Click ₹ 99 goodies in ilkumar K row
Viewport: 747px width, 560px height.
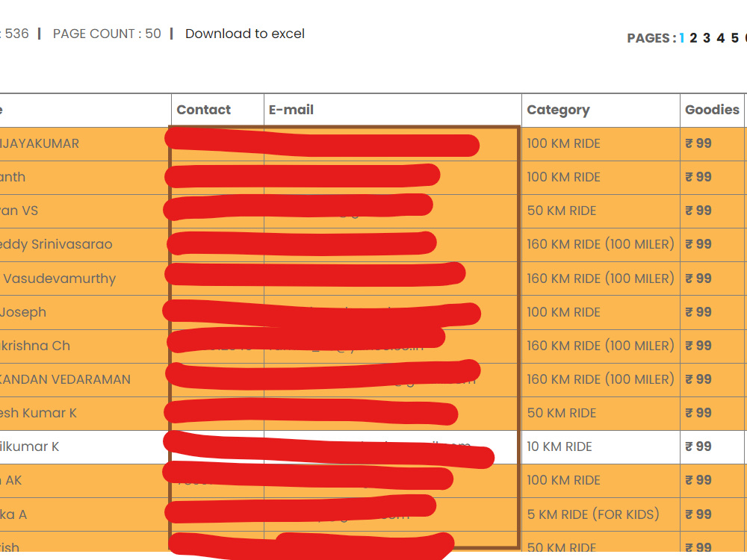pos(698,447)
